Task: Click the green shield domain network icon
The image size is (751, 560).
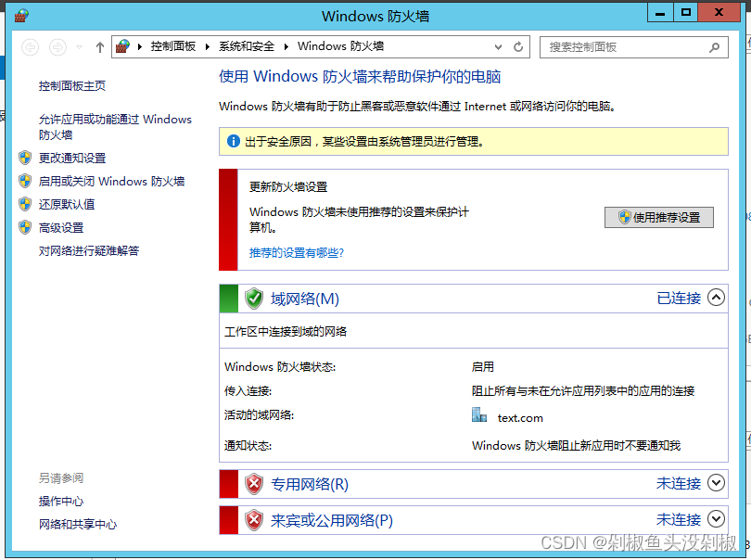Action: point(254,299)
